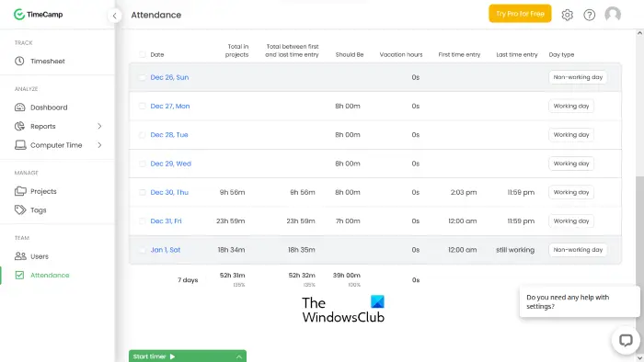Open day type dropdown for Dec 30

point(571,192)
